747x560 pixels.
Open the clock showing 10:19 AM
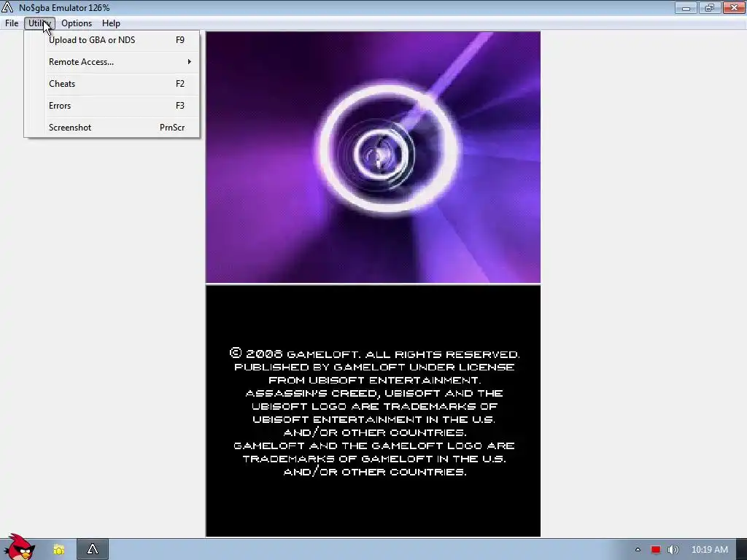[x=709, y=550]
